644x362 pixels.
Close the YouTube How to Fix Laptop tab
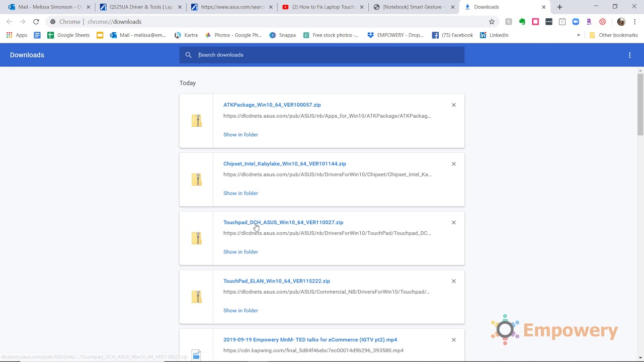[362, 7]
